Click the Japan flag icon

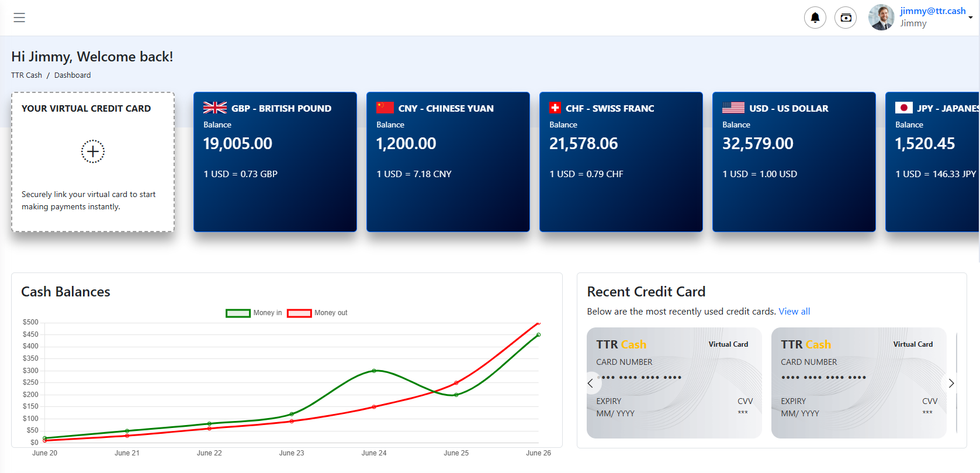click(x=904, y=108)
